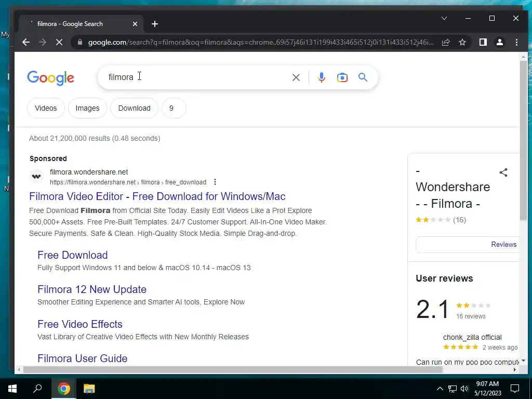Open a new tab with the plus button
Image resolution: width=532 pixels, height=399 pixels.
coord(155,24)
